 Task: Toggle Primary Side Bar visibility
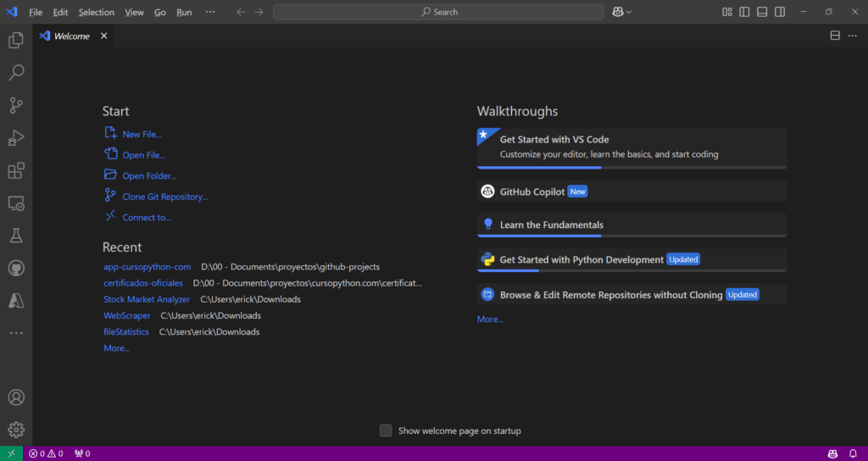pos(744,12)
